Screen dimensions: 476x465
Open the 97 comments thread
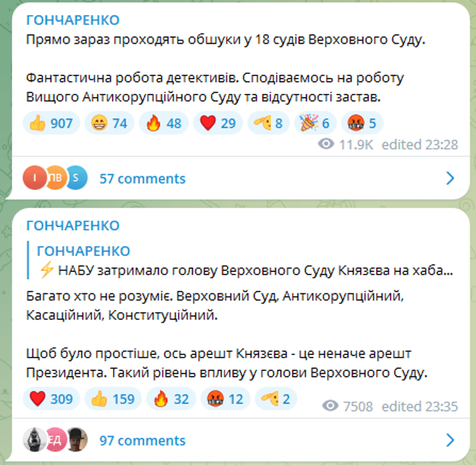[142, 441]
